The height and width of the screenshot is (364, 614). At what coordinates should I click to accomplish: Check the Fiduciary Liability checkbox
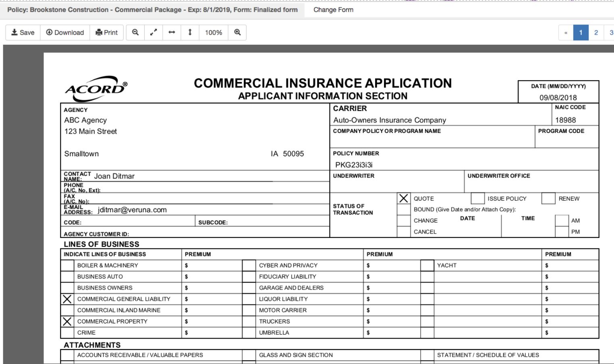tap(249, 277)
